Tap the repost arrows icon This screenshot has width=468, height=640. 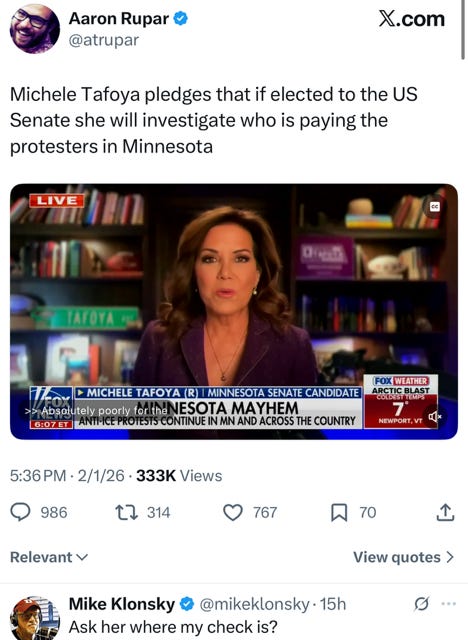coord(126,512)
